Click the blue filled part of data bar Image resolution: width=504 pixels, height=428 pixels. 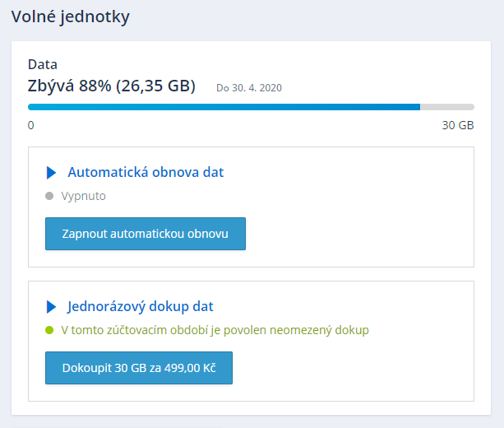[x=222, y=107]
